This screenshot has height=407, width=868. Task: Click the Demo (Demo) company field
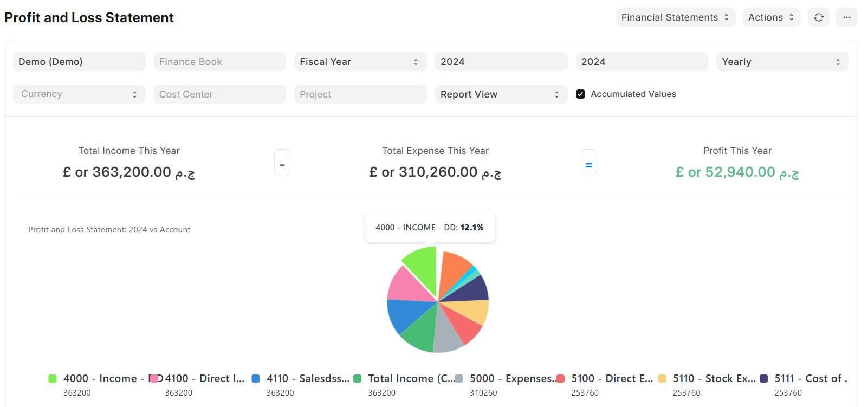pyautogui.click(x=79, y=62)
